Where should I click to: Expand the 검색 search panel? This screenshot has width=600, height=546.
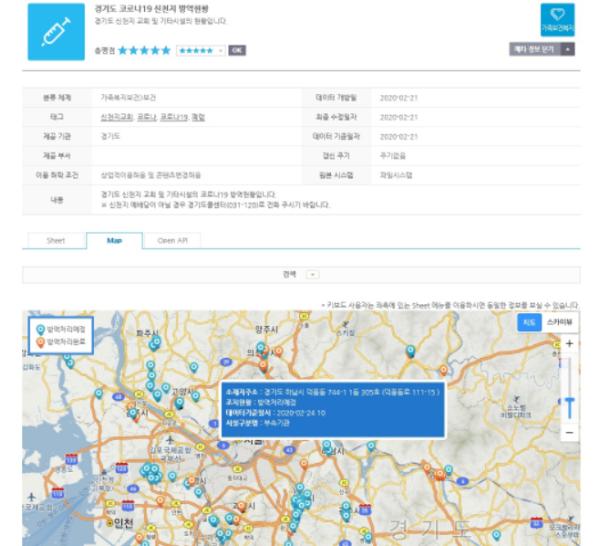312,273
